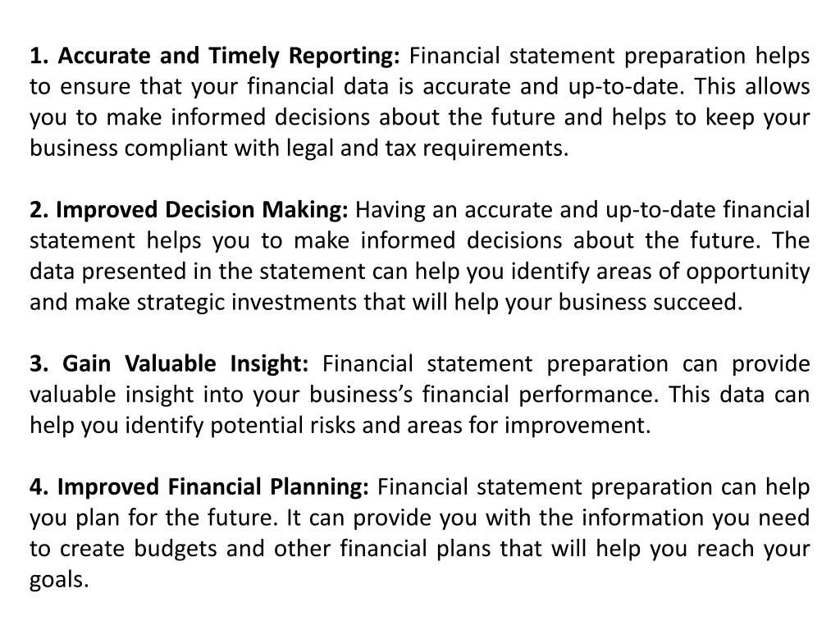Click the number '3.' list marker
Image resolution: width=840 pixels, height=630 pixels.
[39, 363]
